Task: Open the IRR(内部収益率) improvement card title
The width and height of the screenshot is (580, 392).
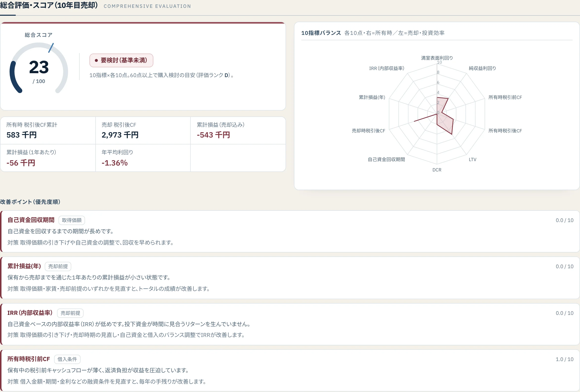Action: tap(30, 313)
